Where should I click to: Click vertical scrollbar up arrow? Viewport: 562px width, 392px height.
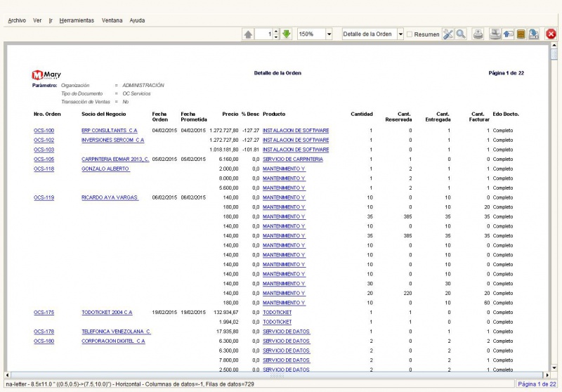pyautogui.click(x=554, y=46)
